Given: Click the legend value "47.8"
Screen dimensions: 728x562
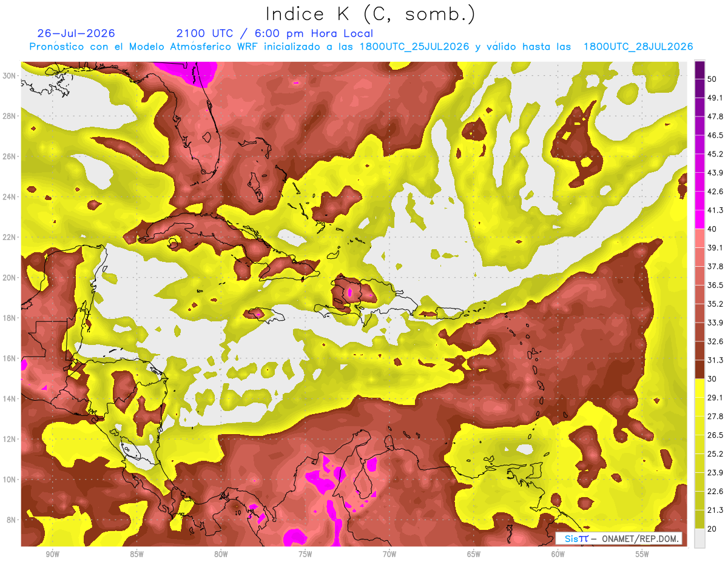Looking at the screenshot, I should click(715, 116).
